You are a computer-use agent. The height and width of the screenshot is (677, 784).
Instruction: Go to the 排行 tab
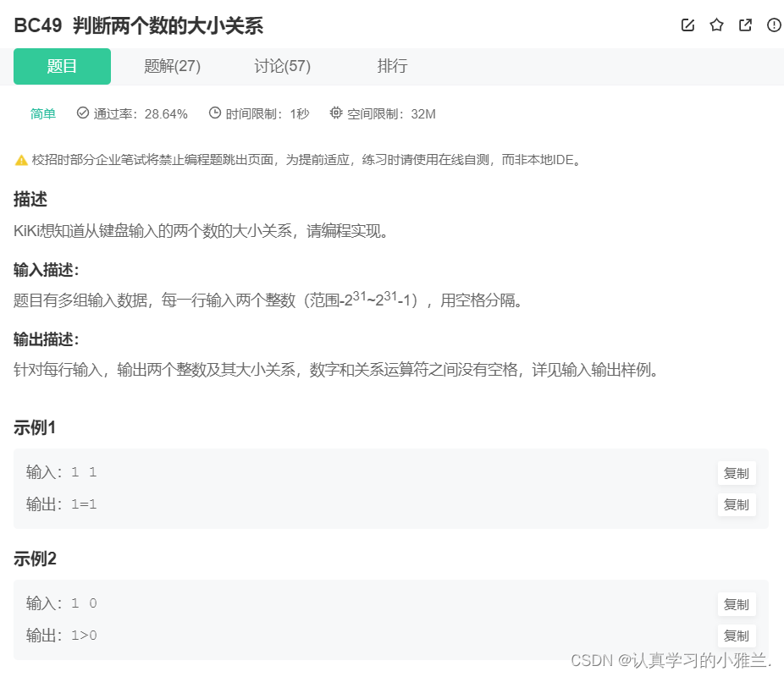[392, 67]
